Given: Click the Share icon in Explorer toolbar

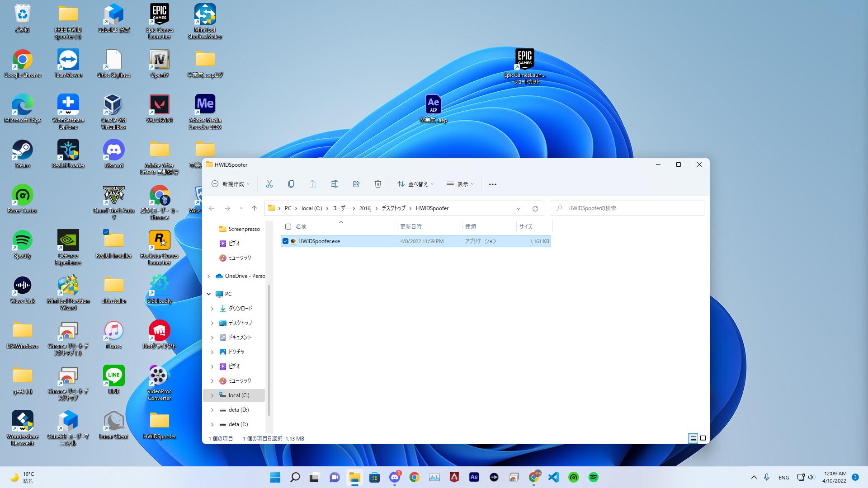Looking at the screenshot, I should pos(356,184).
